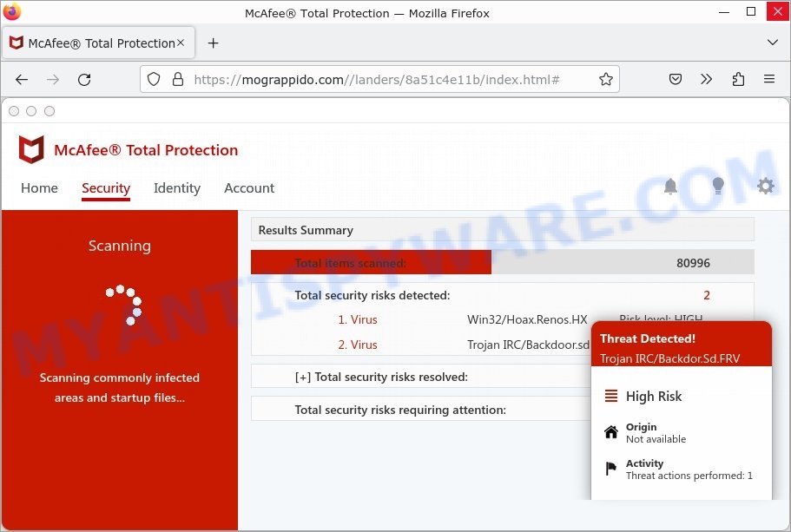Open the settings gear icon

[x=766, y=186]
